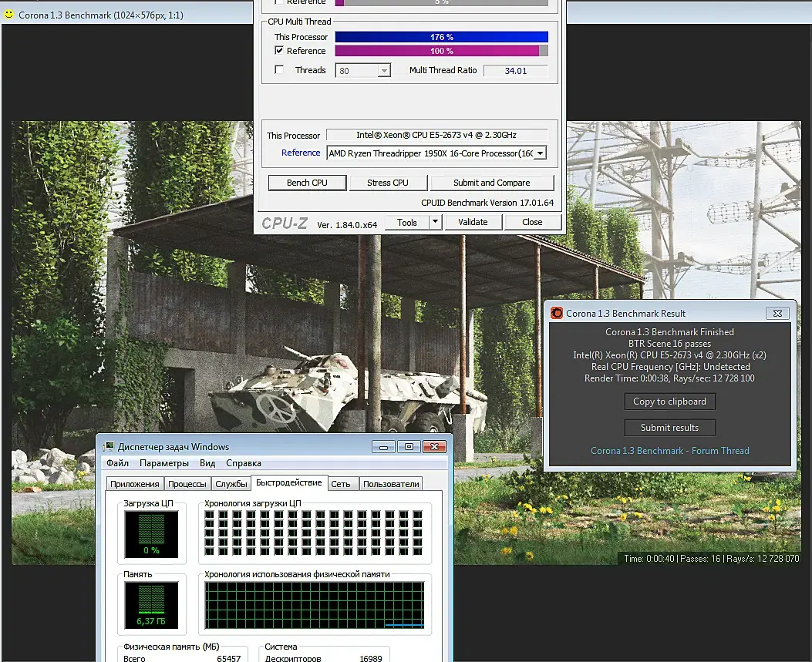
Task: Maximize the Windows Task Manager window
Action: 409,447
